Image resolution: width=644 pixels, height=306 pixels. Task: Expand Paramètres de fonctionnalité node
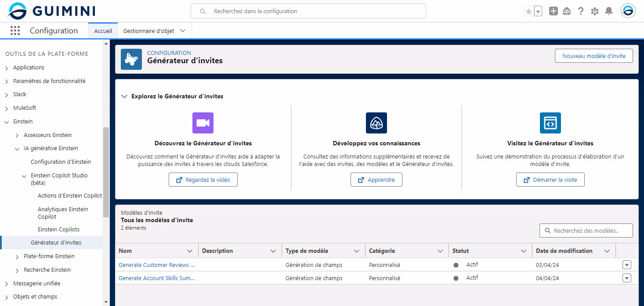7,82
